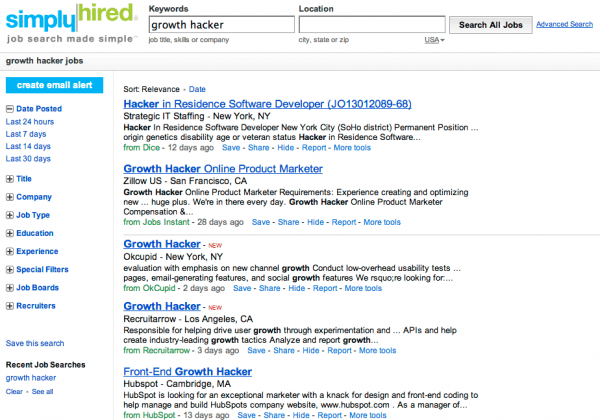Click Save this search link
The height and width of the screenshot is (420, 600).
[x=35, y=343]
